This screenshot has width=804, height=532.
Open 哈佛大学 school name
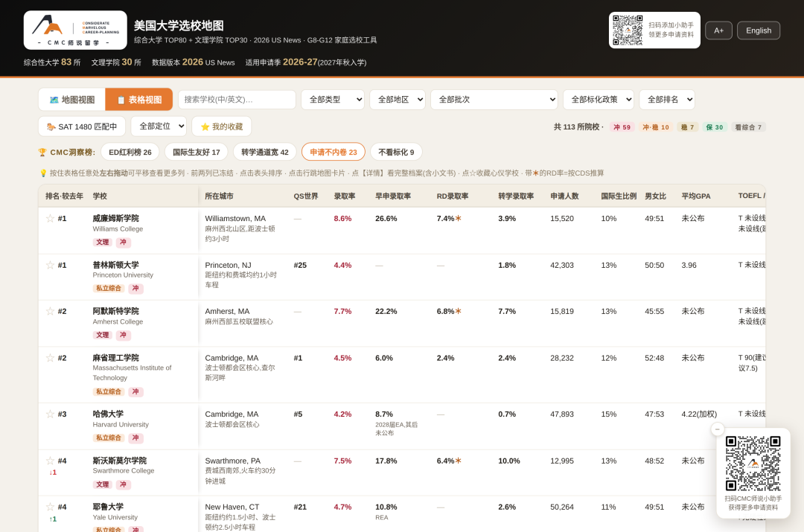pos(108,414)
